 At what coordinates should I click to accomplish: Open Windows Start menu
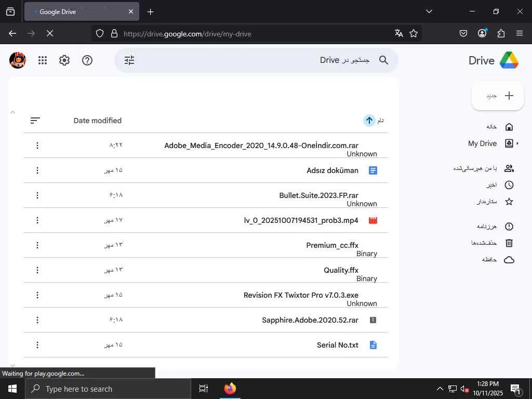click(x=12, y=389)
